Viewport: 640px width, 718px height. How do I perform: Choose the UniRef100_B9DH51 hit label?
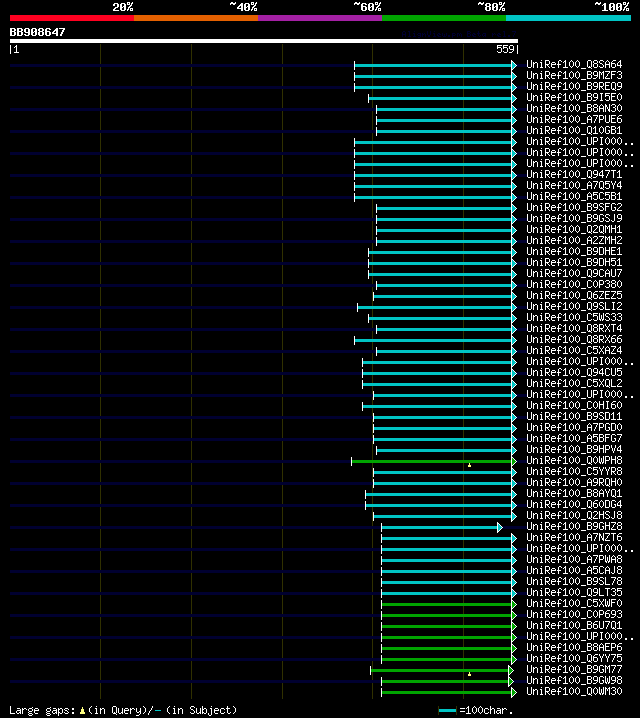click(x=574, y=262)
